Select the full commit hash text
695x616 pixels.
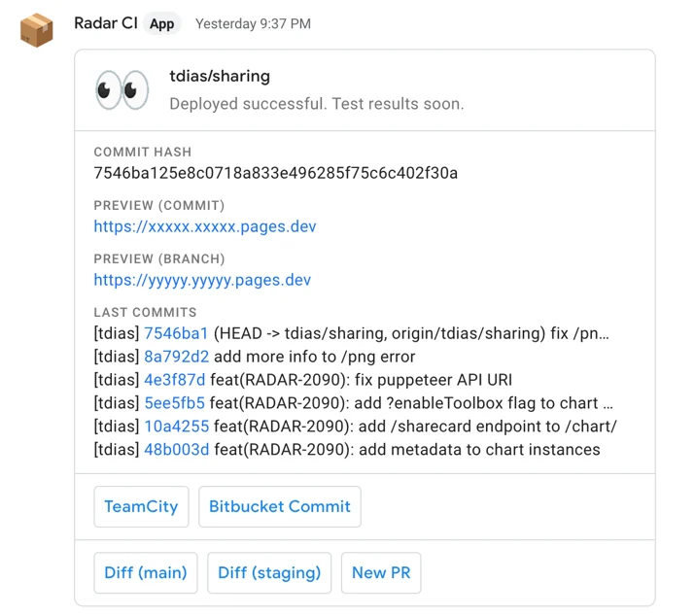(276, 173)
